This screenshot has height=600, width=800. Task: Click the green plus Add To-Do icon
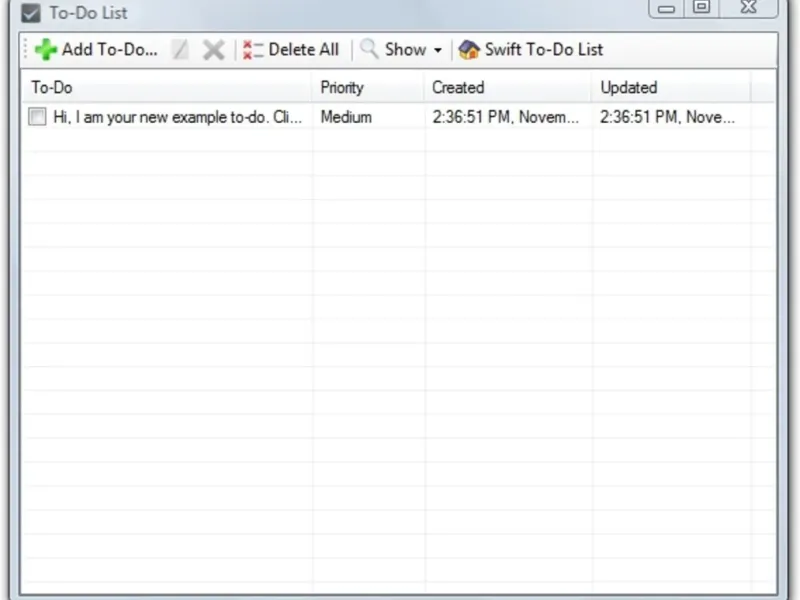(45, 49)
